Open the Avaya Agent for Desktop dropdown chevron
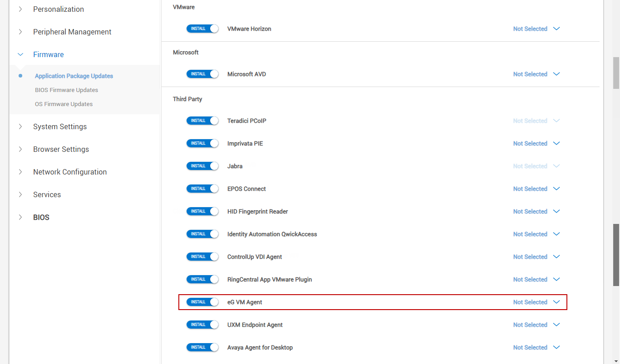This screenshot has height=364, width=620. 556,347
